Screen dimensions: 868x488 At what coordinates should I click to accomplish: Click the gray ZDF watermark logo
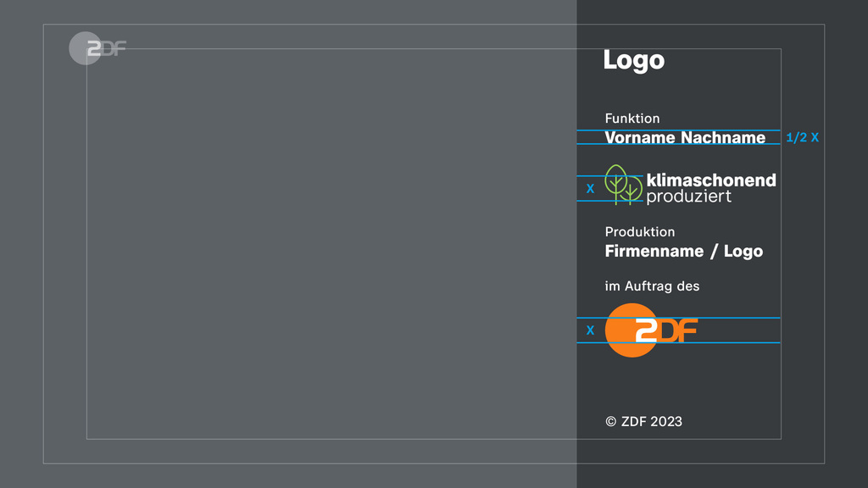click(x=95, y=48)
